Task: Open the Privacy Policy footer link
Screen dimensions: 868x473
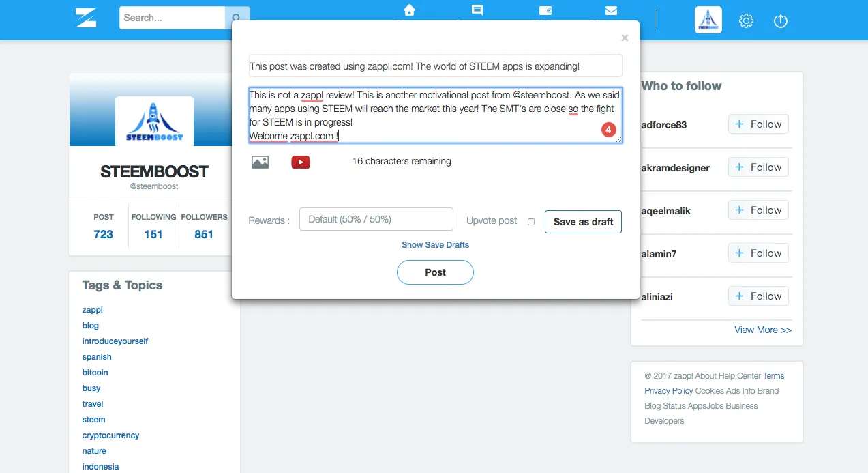Action: (x=669, y=391)
